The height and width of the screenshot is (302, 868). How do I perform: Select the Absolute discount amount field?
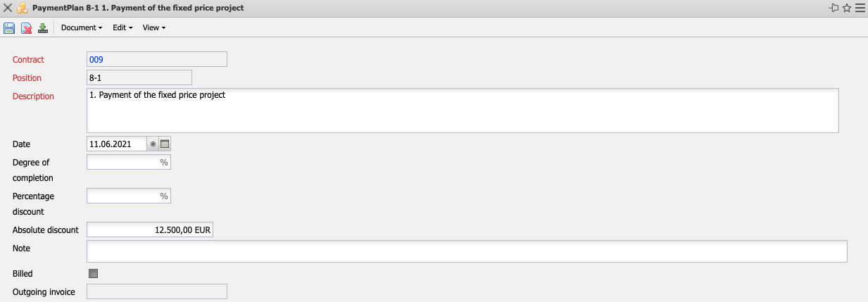[x=149, y=229]
